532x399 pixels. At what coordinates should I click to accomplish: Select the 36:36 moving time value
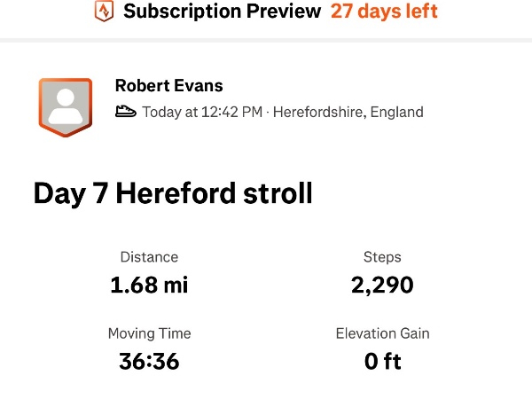click(x=149, y=361)
